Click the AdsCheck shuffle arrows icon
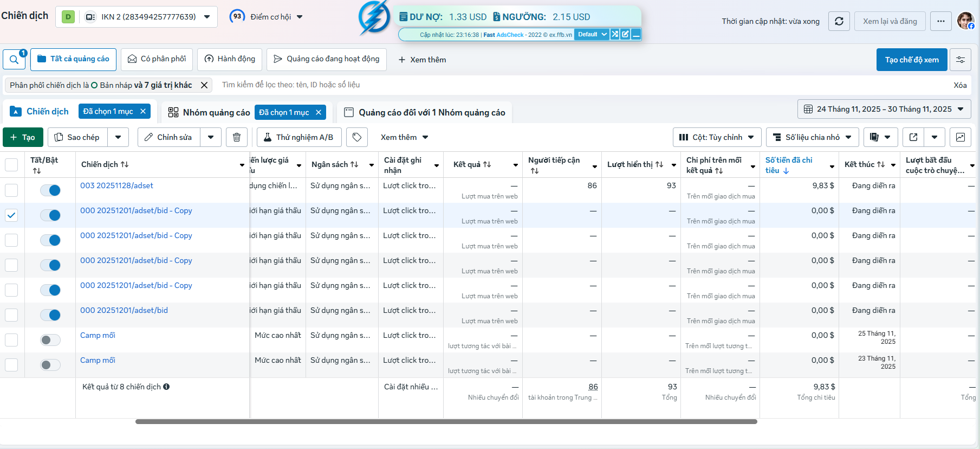 [615, 34]
